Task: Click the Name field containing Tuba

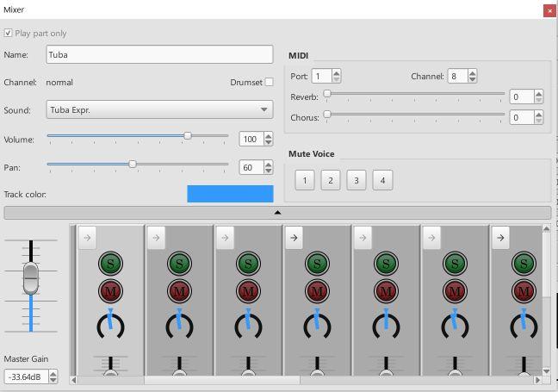Action: click(x=159, y=54)
